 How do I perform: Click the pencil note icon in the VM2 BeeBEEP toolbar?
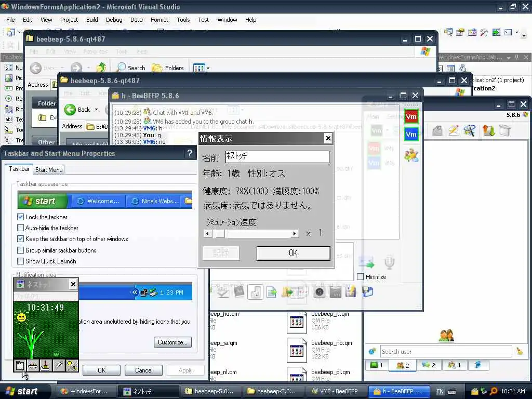coord(454,130)
